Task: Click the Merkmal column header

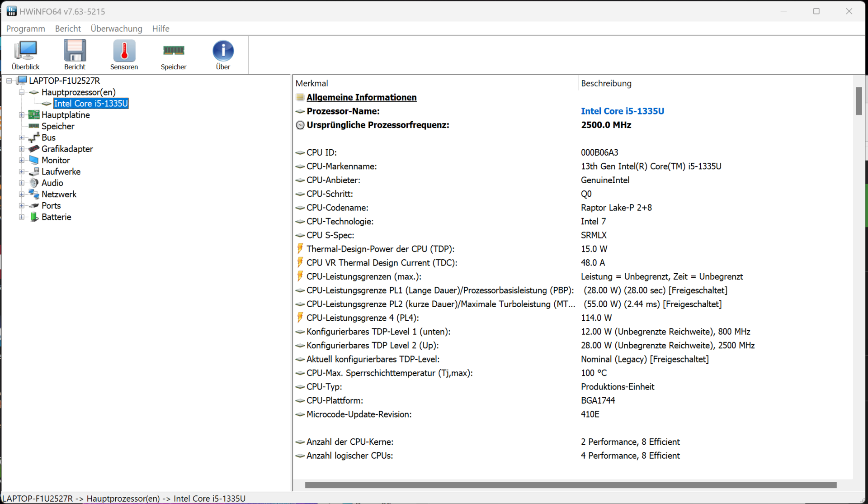Action: point(312,83)
